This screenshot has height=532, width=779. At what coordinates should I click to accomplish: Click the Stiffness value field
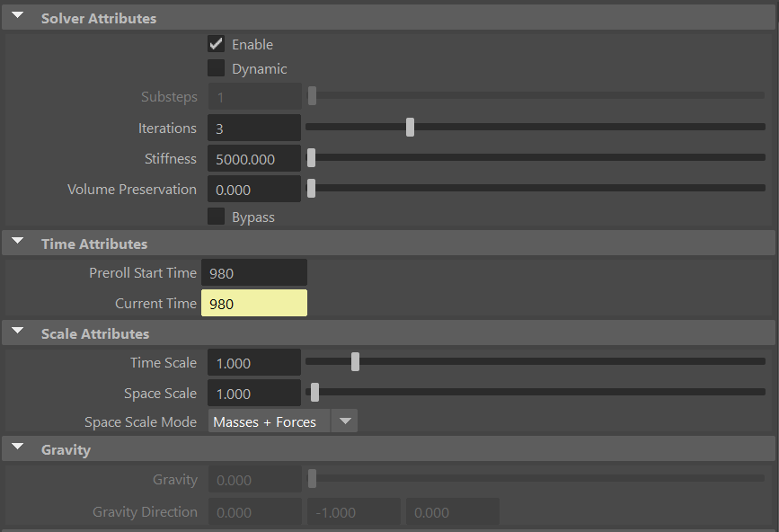[x=254, y=157]
